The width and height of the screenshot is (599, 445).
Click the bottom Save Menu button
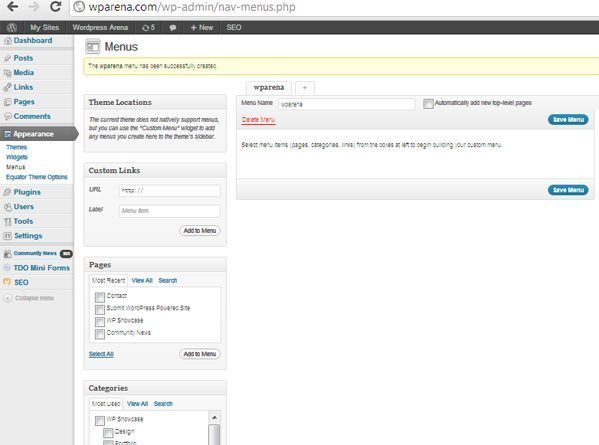pos(568,190)
